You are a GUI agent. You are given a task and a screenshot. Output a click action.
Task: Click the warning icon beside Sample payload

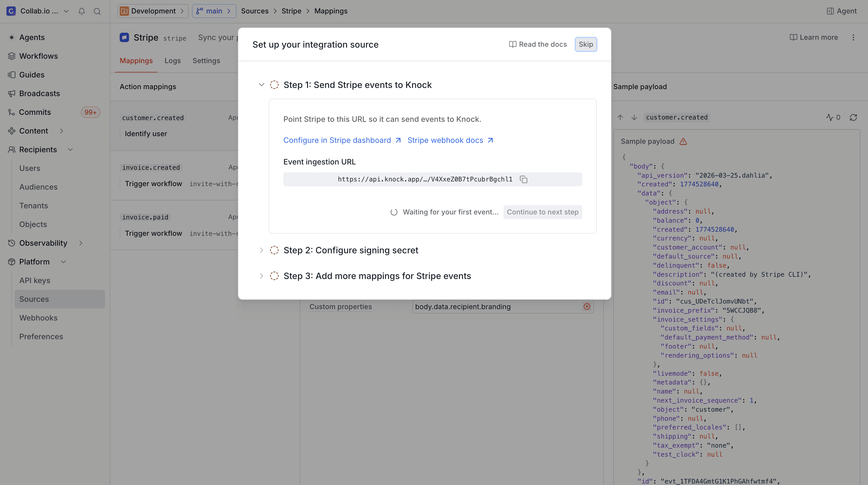click(683, 141)
